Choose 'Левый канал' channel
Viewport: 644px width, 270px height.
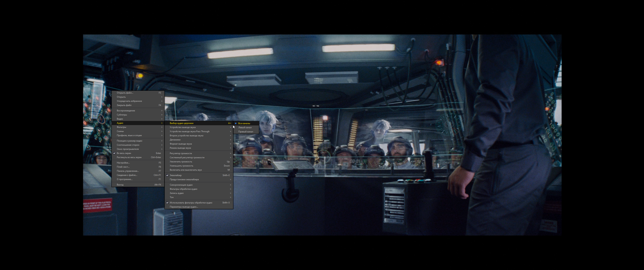click(245, 127)
